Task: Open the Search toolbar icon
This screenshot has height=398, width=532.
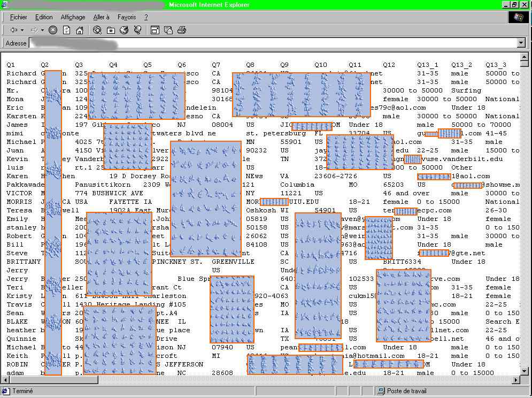Action: click(x=97, y=30)
